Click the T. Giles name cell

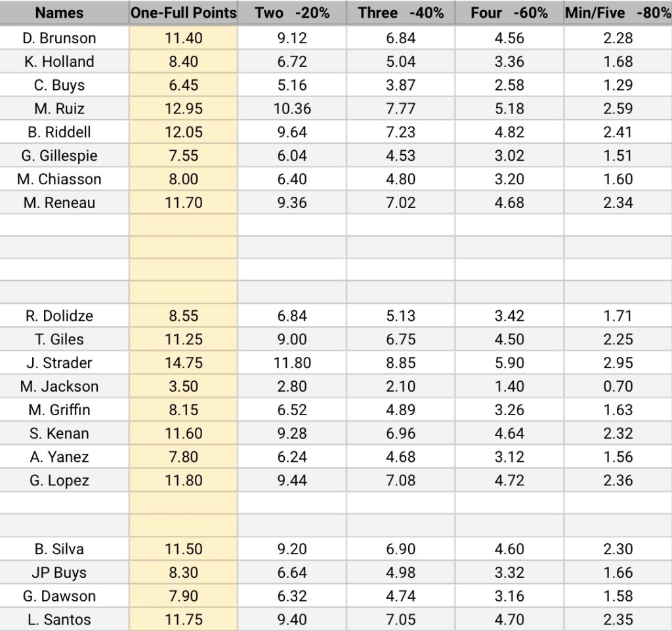59,339
